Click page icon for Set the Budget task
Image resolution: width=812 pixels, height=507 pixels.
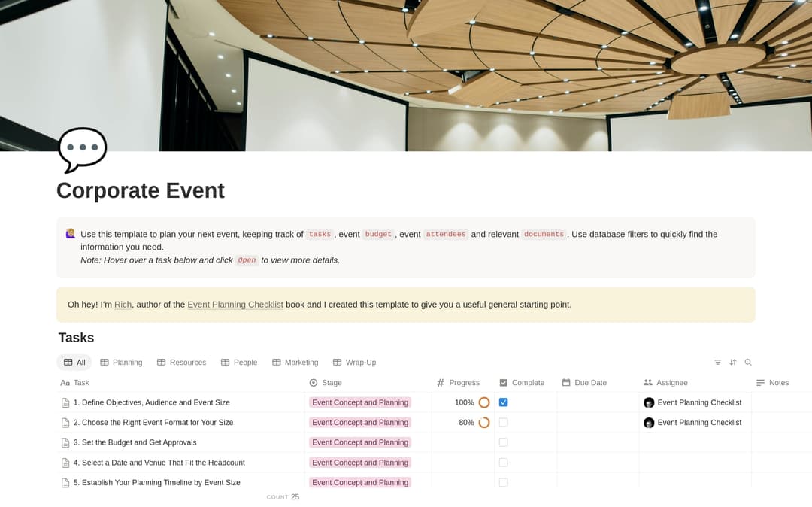65,443
